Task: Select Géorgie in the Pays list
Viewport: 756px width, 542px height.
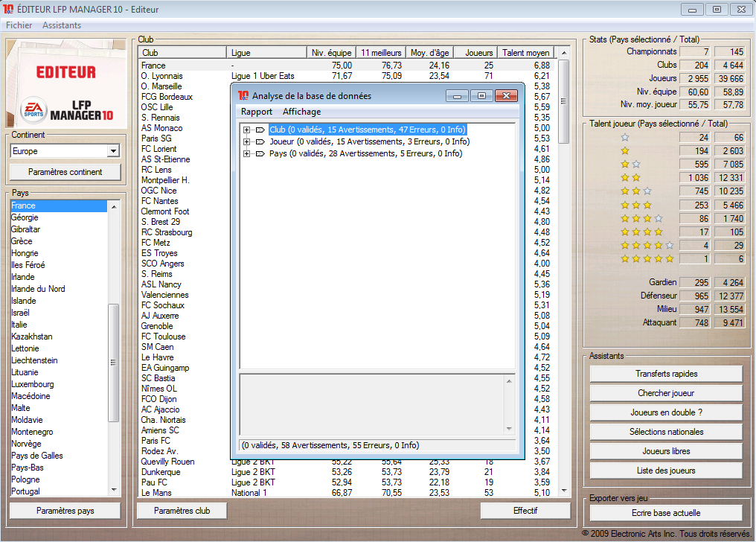Action: click(58, 217)
